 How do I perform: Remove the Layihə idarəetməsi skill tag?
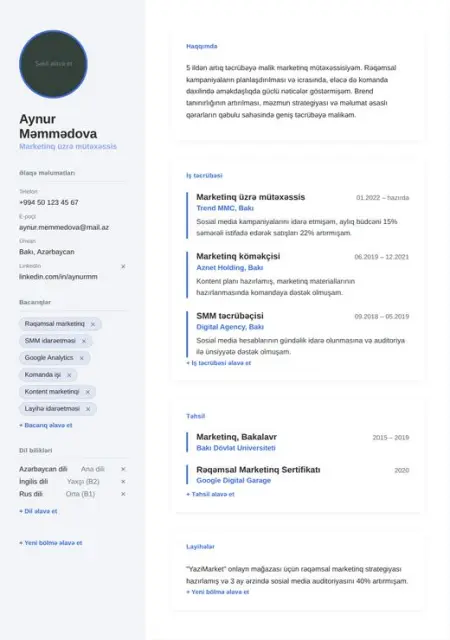click(x=88, y=409)
